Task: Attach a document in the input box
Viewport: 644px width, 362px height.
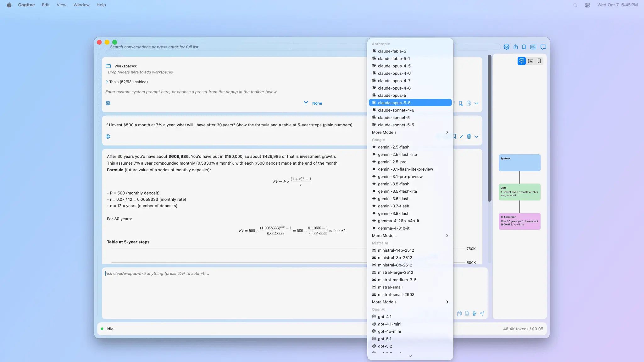Action: coord(467,313)
